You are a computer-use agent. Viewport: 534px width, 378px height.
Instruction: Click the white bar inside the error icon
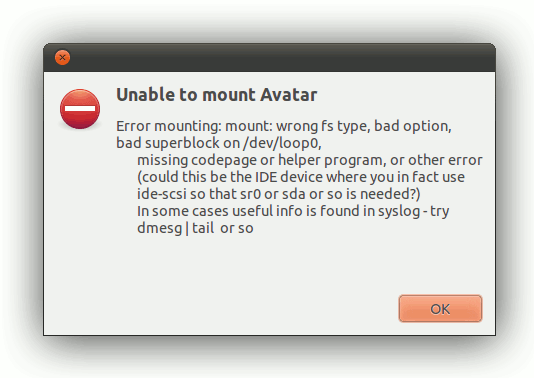click(x=80, y=109)
